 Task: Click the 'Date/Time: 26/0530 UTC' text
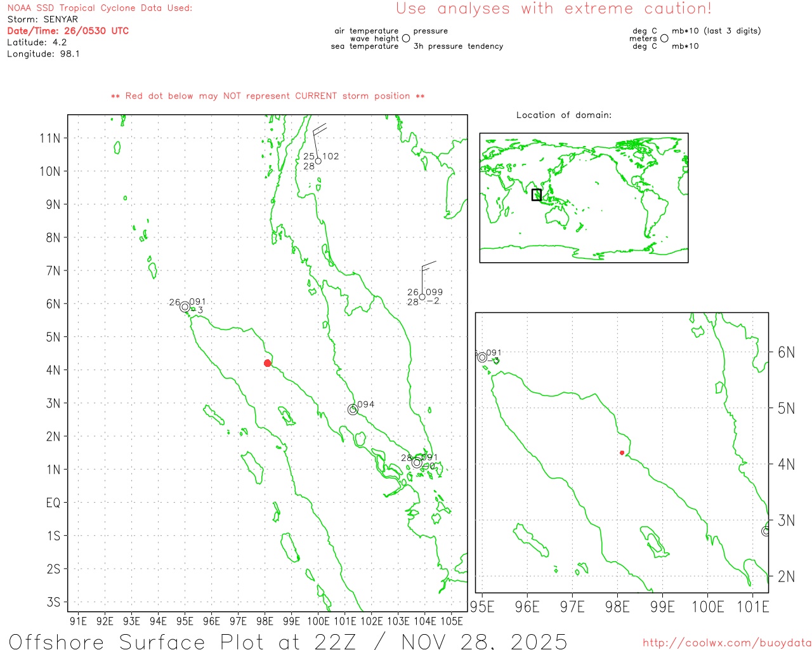point(68,30)
